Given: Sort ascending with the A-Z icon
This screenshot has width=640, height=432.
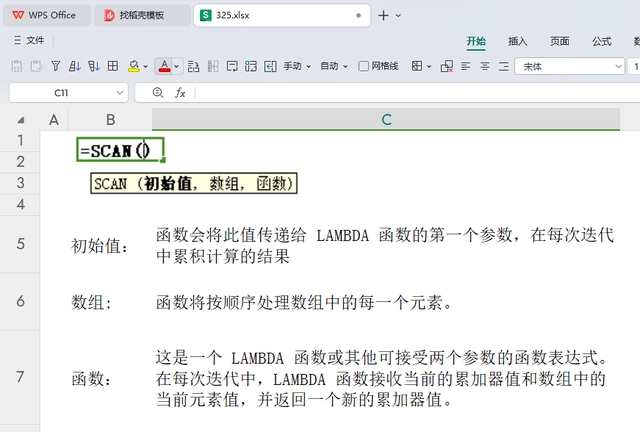Looking at the screenshot, I should pos(75,66).
